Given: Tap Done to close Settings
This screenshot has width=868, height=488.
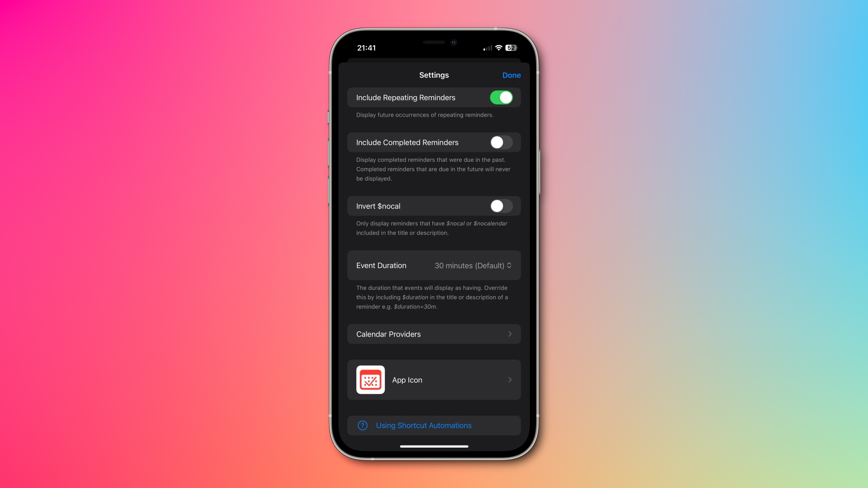Looking at the screenshot, I should [x=511, y=75].
